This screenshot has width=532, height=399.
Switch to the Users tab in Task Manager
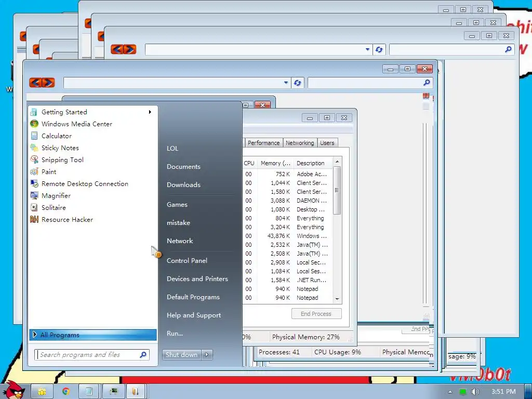point(327,143)
